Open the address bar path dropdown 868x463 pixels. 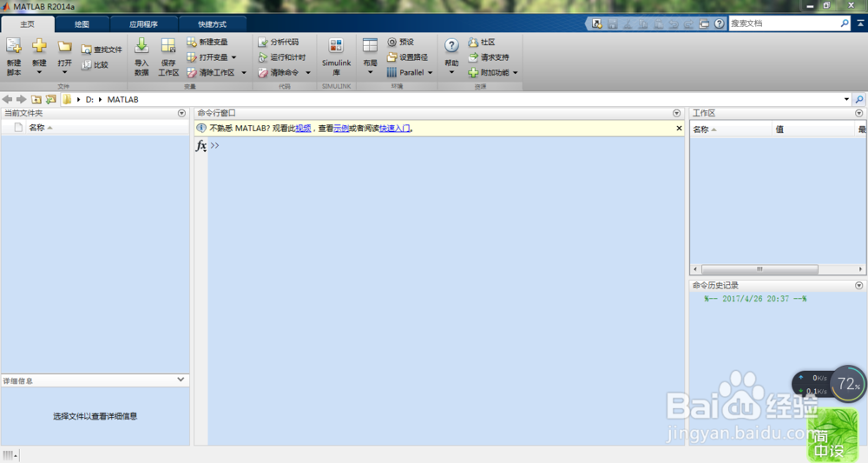click(846, 99)
